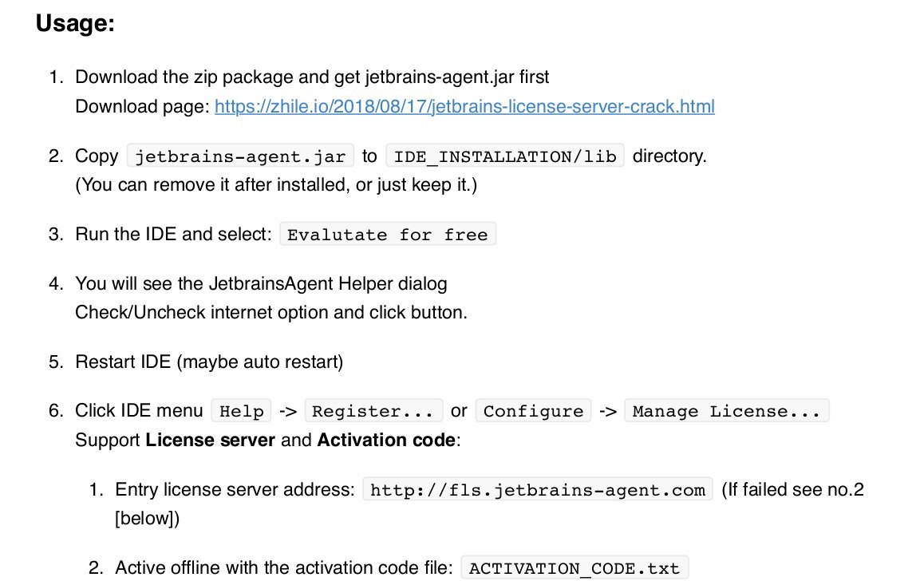Viewport: 924px width, 581px height.
Task: Click the "If failed see no.2" note
Action: point(792,489)
